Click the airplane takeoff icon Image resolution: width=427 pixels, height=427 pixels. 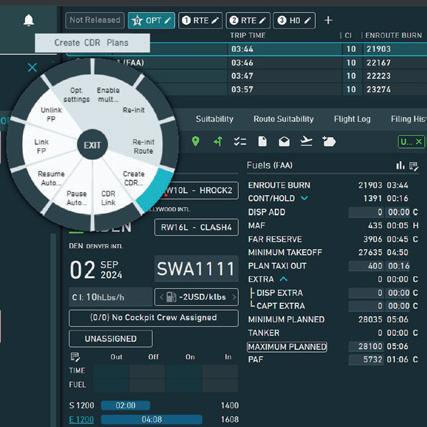tap(306, 142)
